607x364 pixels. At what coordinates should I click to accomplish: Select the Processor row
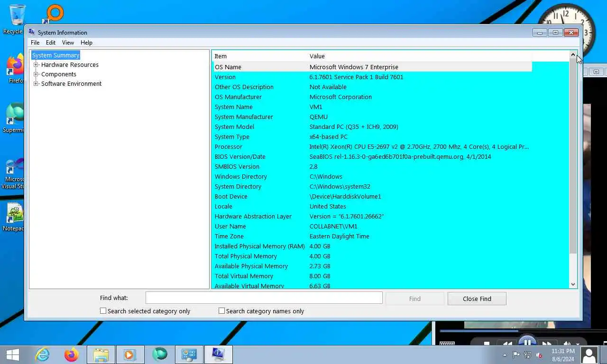(372, 146)
